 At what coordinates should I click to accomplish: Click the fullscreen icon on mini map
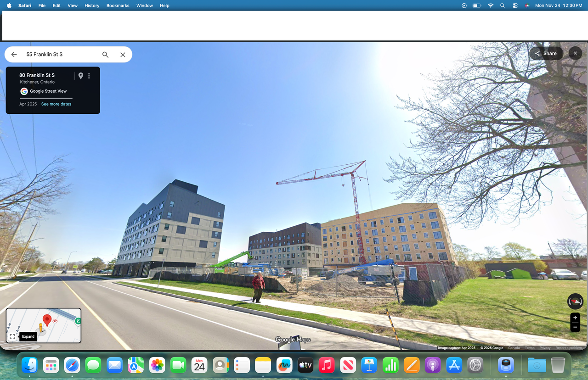click(12, 336)
